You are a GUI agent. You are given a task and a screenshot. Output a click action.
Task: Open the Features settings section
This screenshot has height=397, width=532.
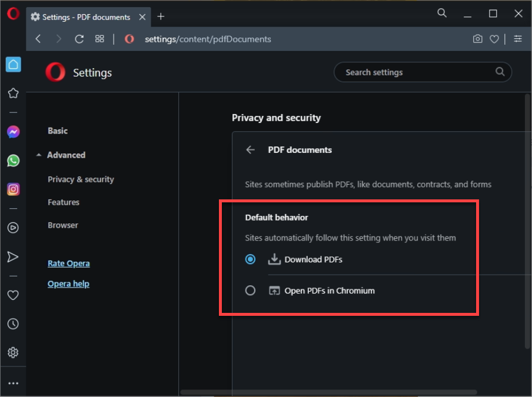[64, 202]
